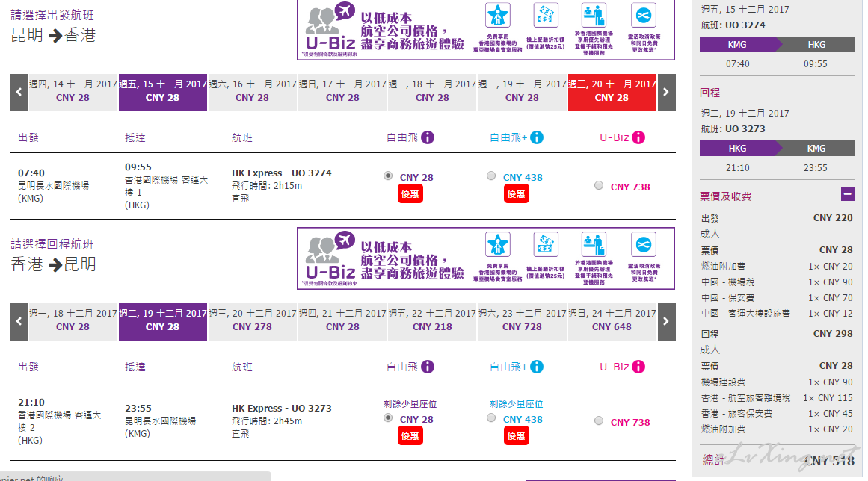Show later outbound dates with right arrow
The width and height of the screenshot is (868, 481).
pyautogui.click(x=666, y=93)
